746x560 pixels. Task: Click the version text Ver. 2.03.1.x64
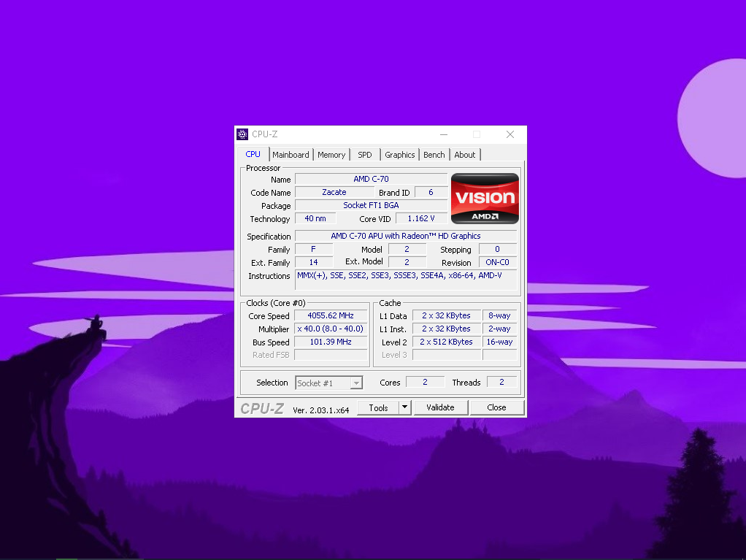coord(321,410)
